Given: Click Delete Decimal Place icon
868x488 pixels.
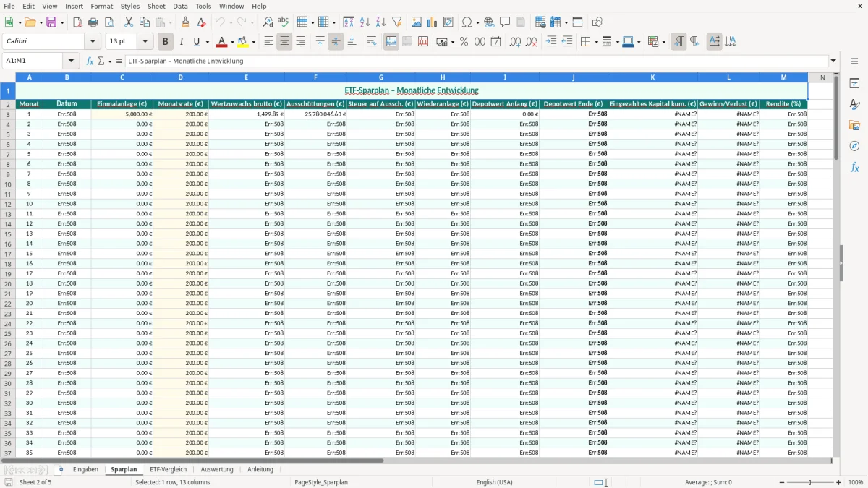Looking at the screenshot, I should point(532,42).
